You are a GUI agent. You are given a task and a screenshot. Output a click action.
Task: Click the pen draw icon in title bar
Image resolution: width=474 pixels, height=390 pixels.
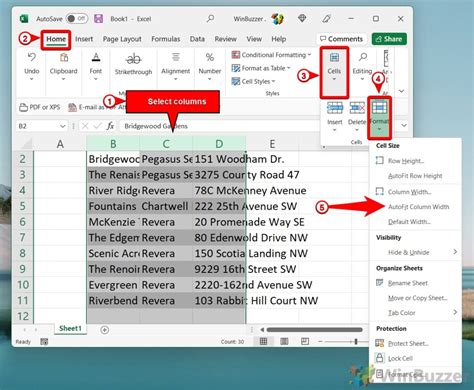pos(326,19)
